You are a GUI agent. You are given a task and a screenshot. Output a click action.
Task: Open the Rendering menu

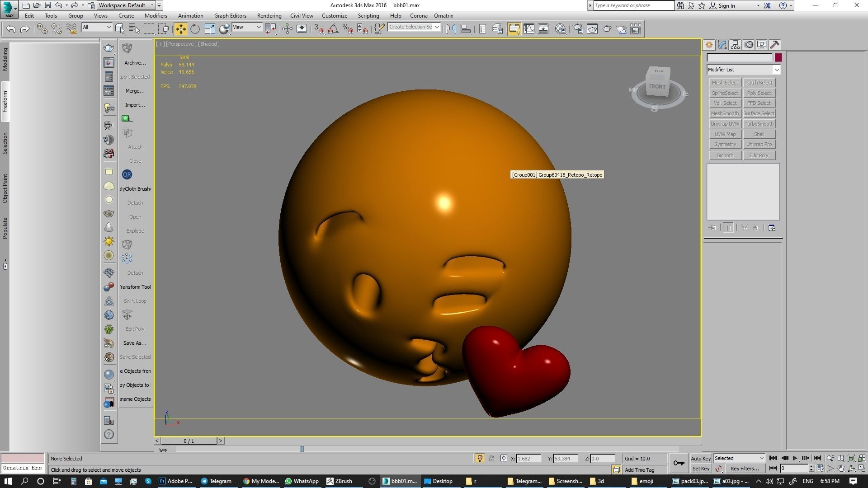click(269, 16)
